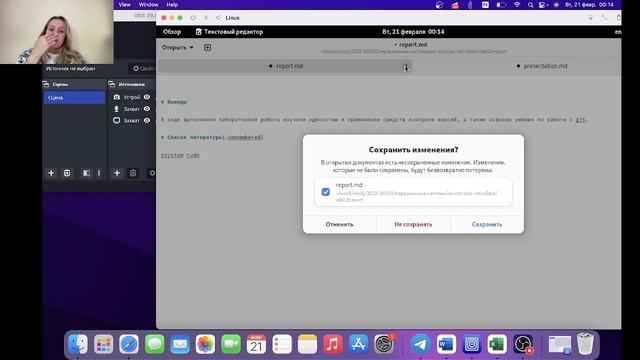Open the Открыть dropdown in text editor
Screen dimensions: 640x360
coord(178,47)
